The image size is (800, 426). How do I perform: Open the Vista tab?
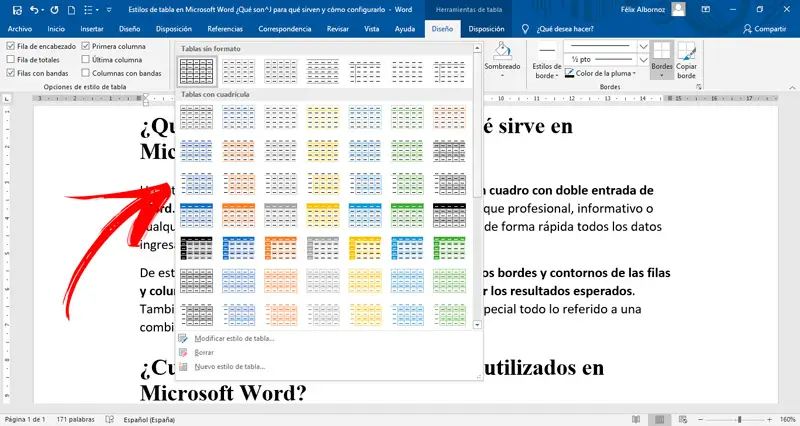(x=371, y=29)
